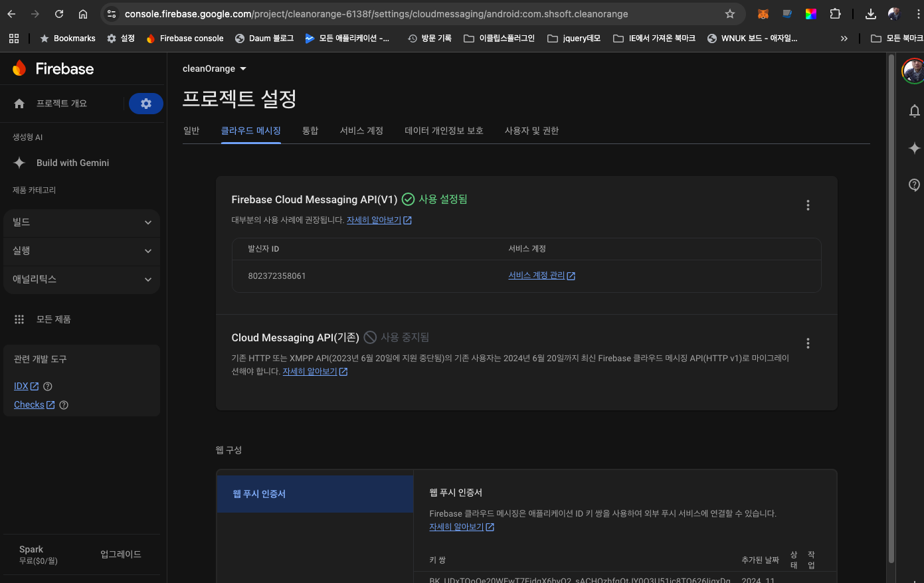This screenshot has height=583, width=924.
Task: Open the browser home page
Action: tap(83, 14)
